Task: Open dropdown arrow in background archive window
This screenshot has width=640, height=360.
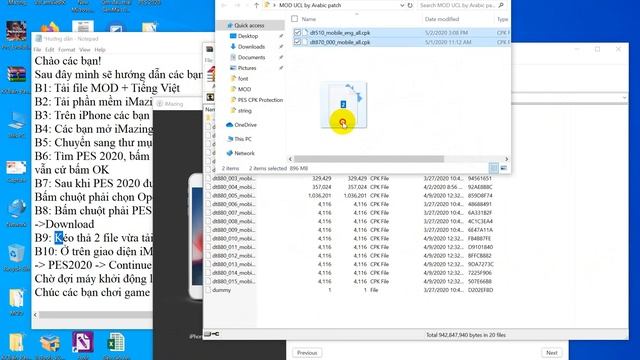Action: click(x=624, y=98)
